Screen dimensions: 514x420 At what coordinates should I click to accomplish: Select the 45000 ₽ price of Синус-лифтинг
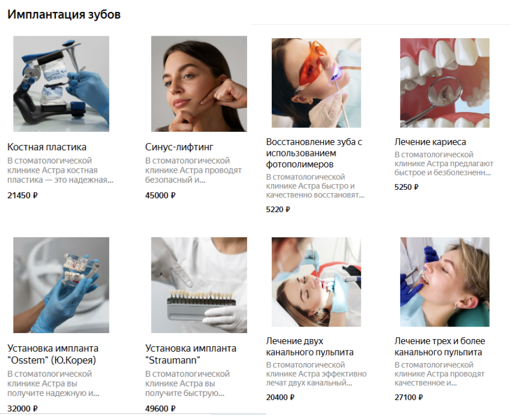[160, 195]
